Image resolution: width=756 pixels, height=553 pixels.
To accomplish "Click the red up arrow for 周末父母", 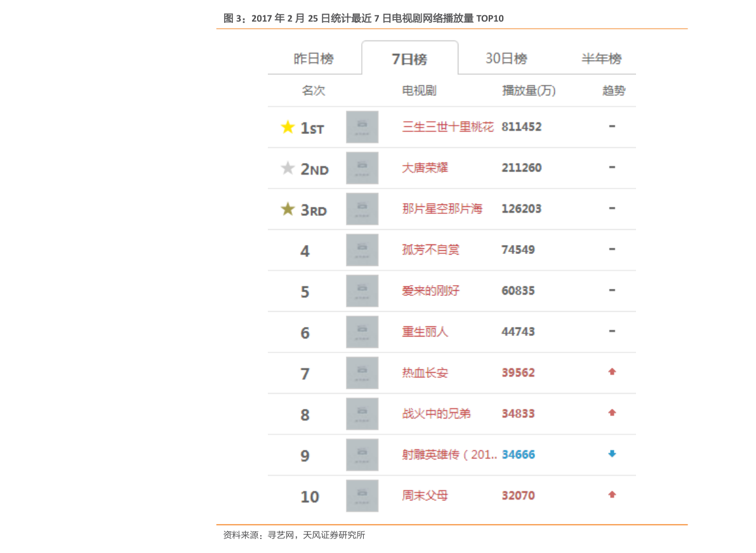I will (x=612, y=495).
